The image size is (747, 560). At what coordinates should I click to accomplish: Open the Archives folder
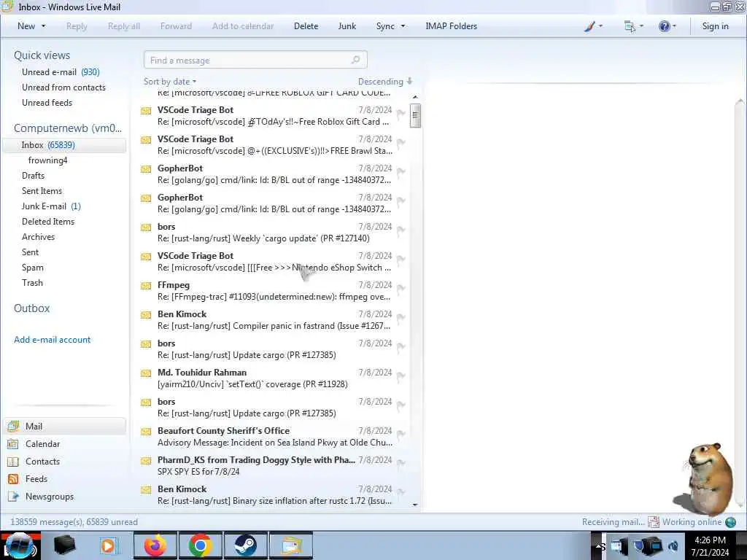38,237
